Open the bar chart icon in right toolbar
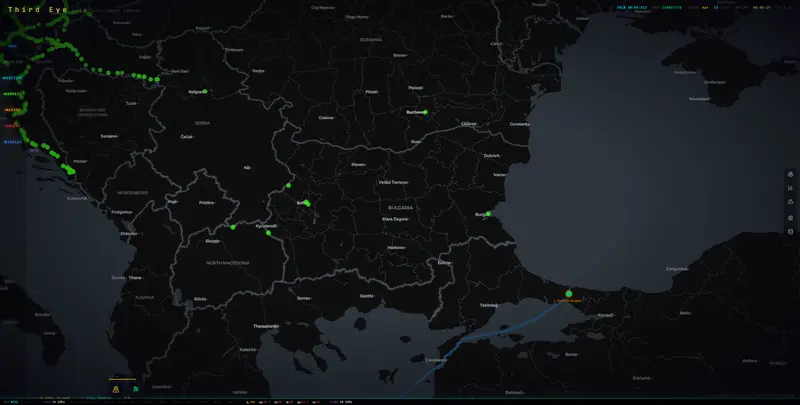This screenshot has width=800, height=405. tap(790, 188)
